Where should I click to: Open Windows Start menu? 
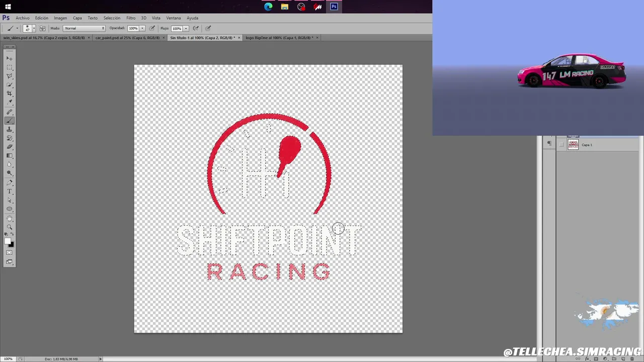[x=8, y=7]
